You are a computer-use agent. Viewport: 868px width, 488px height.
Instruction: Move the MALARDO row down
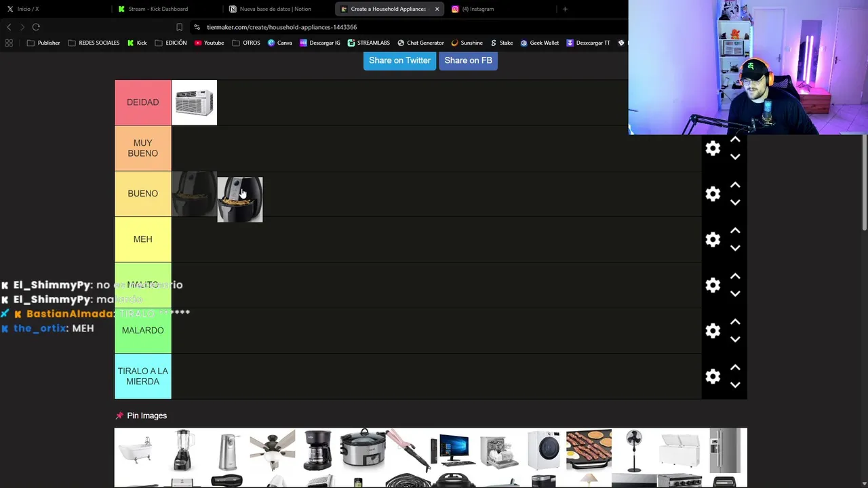(735, 339)
